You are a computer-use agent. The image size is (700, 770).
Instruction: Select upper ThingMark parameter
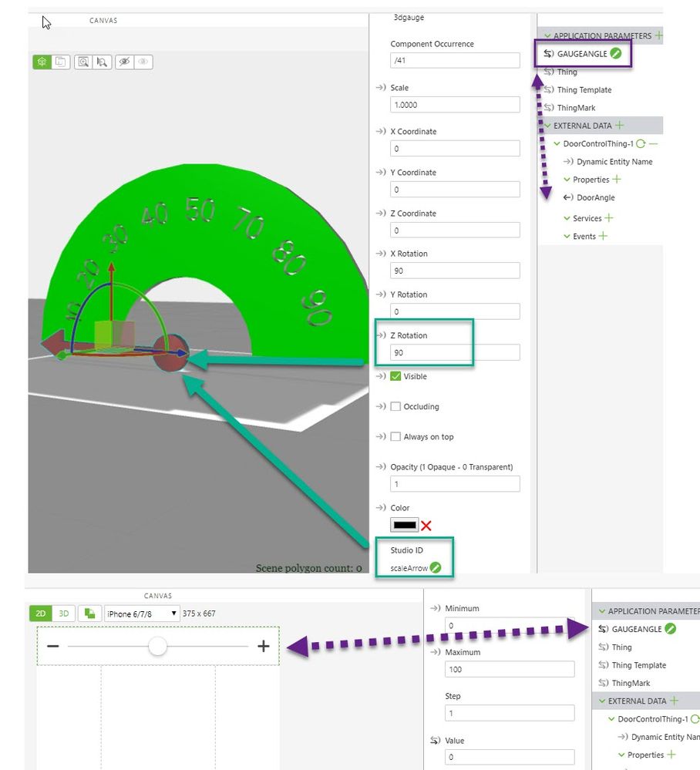[x=576, y=108]
